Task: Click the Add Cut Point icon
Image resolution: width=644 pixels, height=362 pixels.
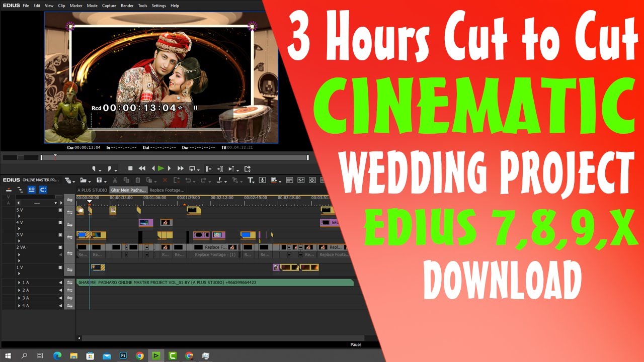Action: [x=219, y=180]
